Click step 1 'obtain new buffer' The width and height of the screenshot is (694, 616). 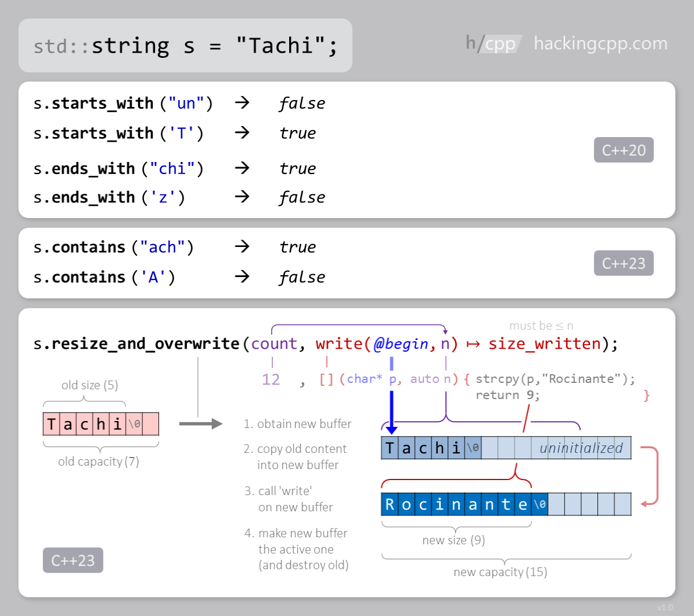297,424
